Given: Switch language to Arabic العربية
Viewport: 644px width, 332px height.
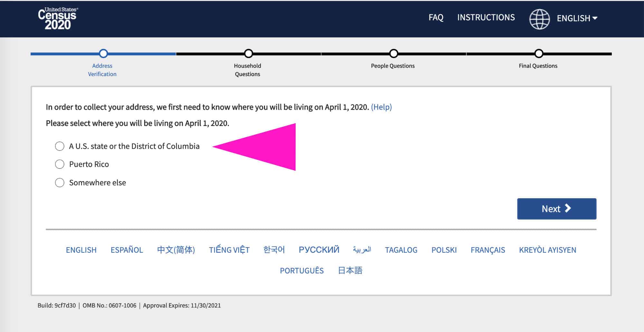Looking at the screenshot, I should pos(362,250).
